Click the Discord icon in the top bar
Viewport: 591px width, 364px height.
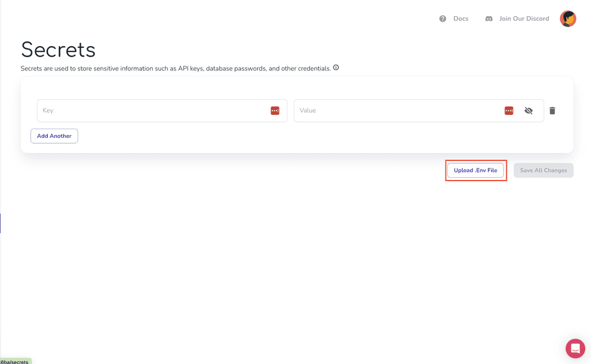point(488,18)
